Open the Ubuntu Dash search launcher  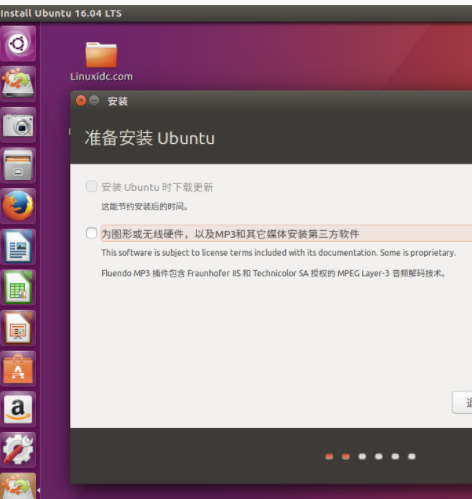[18, 44]
